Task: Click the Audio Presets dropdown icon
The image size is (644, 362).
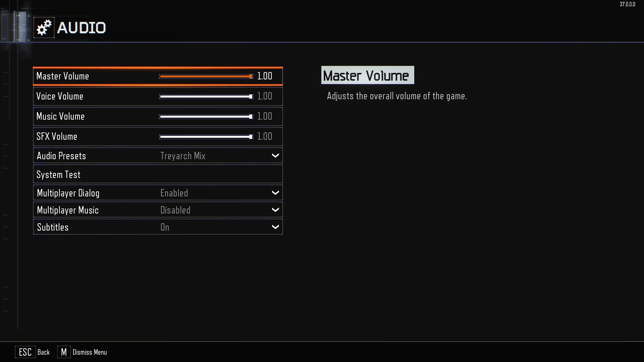Action: pyautogui.click(x=275, y=155)
